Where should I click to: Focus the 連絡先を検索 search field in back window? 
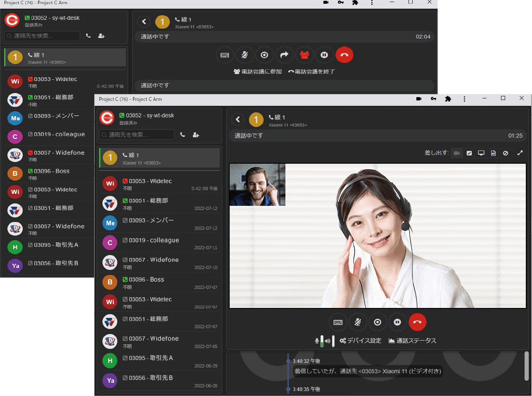coord(42,36)
